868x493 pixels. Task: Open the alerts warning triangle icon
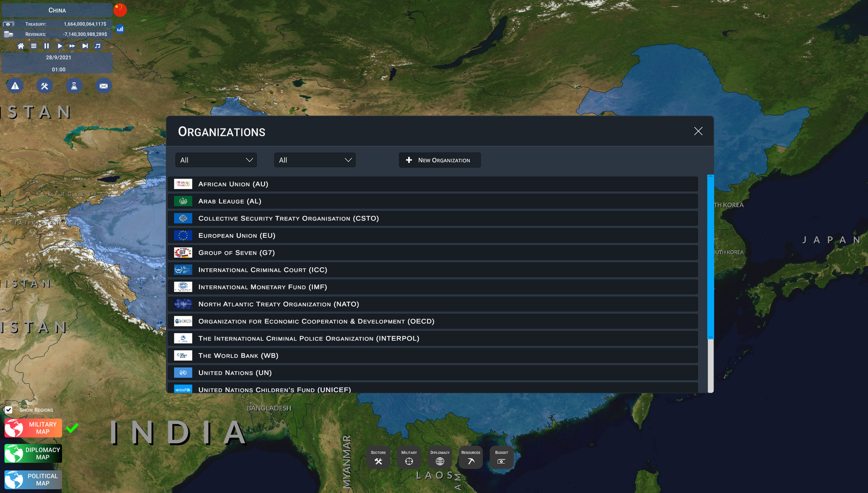[15, 86]
